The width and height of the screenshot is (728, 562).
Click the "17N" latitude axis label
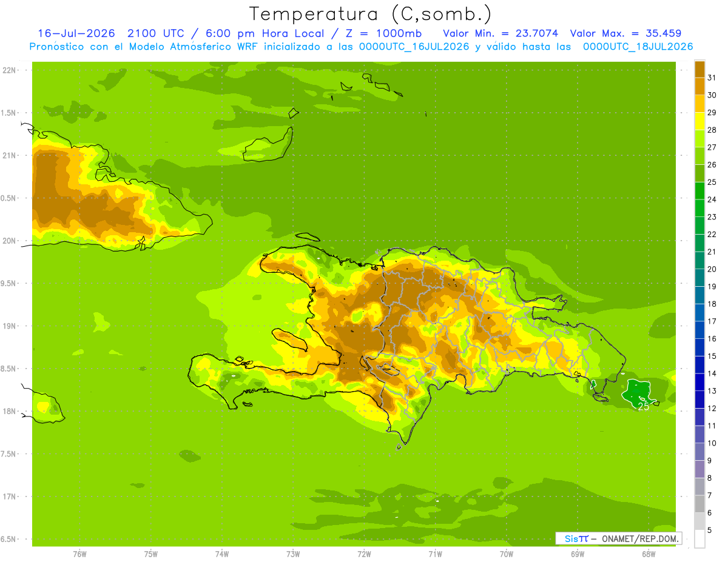coord(10,497)
